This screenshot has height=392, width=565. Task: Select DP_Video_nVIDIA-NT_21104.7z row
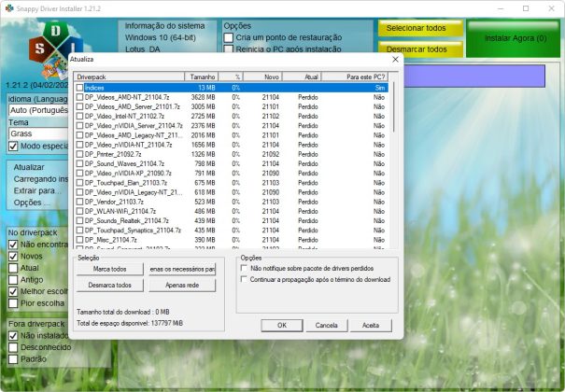[x=231, y=145]
